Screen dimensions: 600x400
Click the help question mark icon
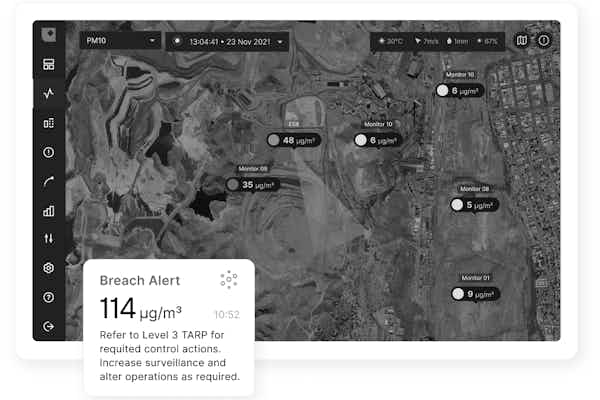[x=48, y=297]
